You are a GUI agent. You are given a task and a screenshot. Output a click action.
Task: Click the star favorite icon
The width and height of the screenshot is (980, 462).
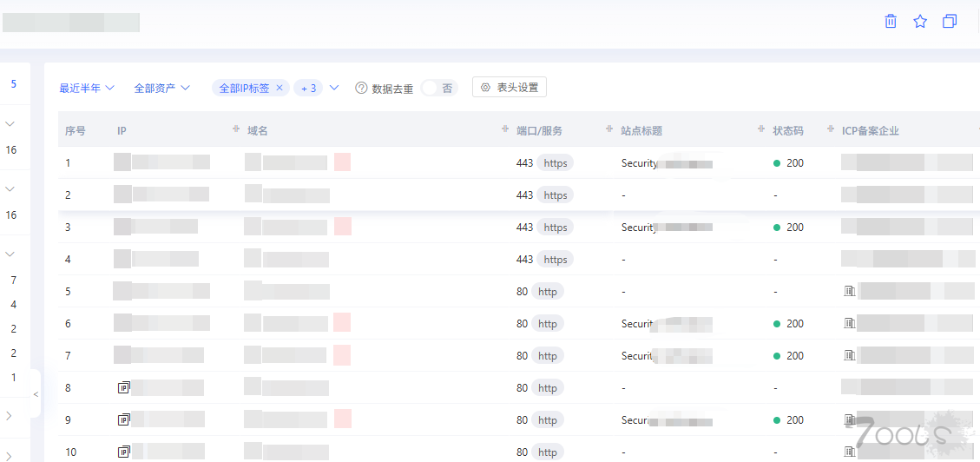point(920,22)
